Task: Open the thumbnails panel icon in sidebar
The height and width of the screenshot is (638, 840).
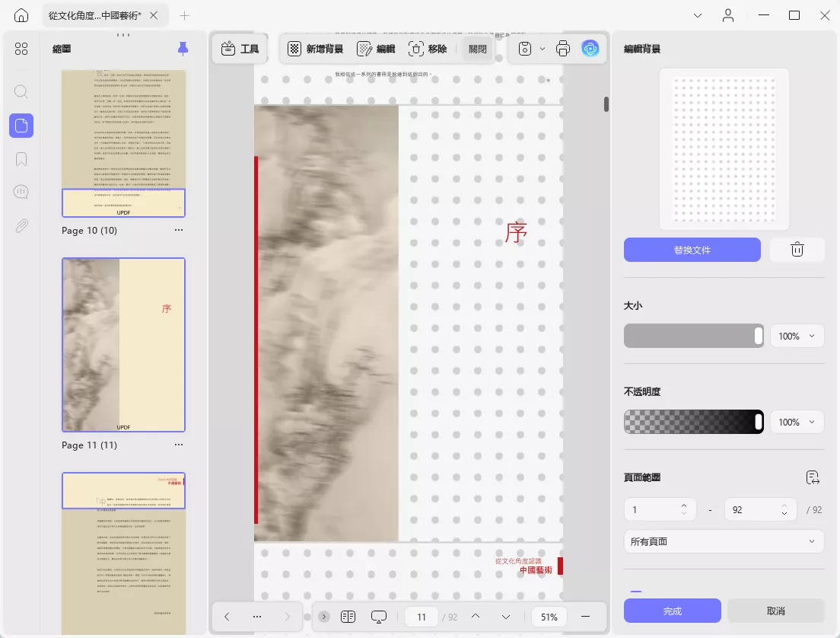Action: [21, 126]
